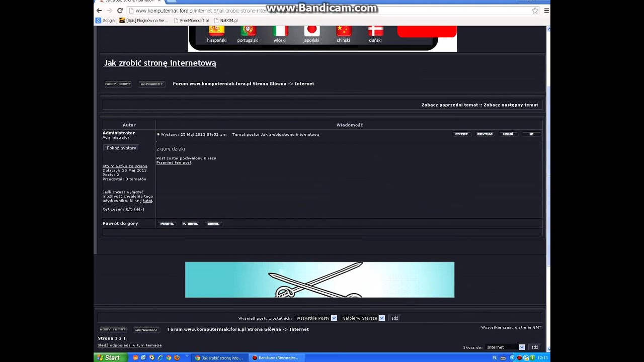Open the Profil button
644x362 pixels.
pos(167,224)
